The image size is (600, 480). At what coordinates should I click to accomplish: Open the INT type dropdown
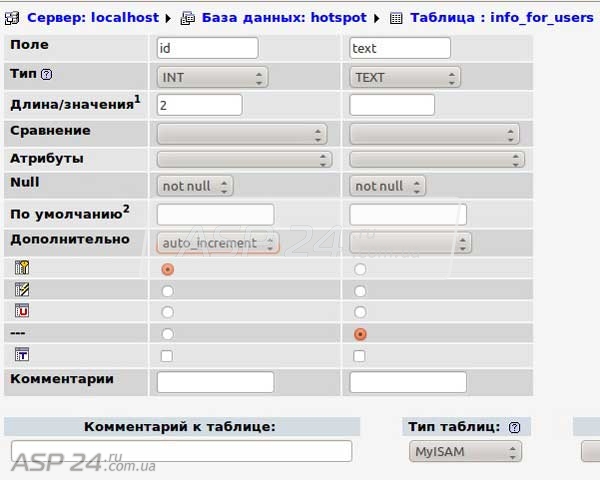point(212,77)
